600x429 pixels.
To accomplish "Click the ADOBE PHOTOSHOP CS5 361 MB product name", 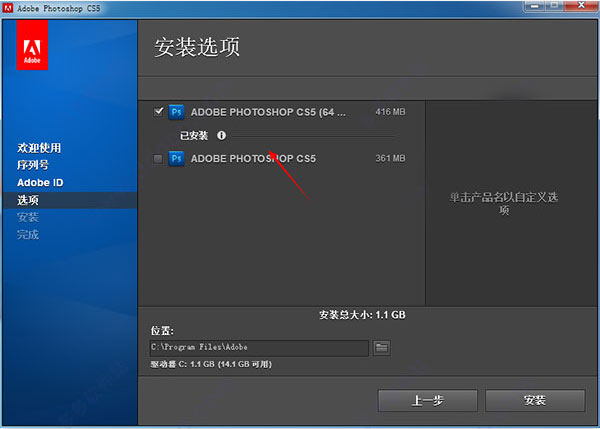I will coord(253,158).
